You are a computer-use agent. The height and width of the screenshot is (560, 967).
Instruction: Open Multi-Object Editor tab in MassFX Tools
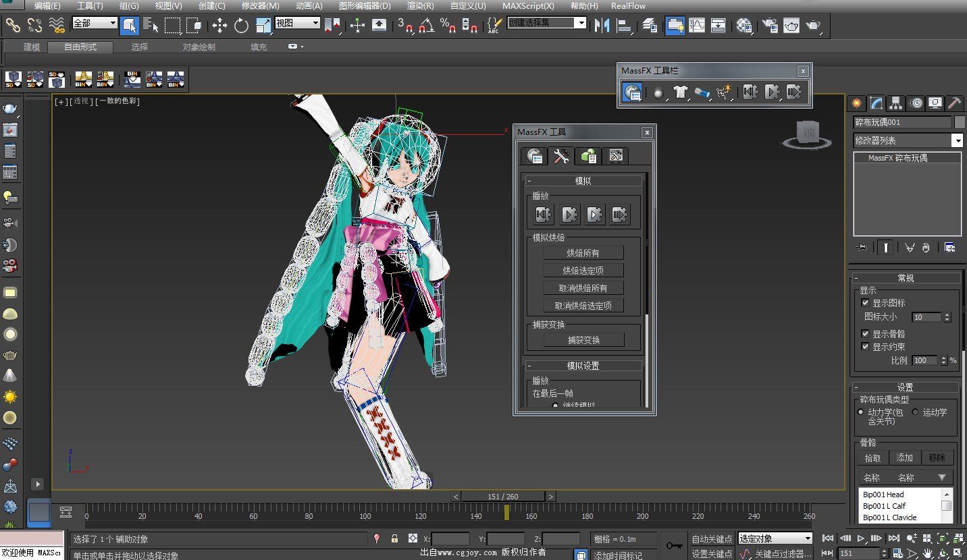pos(589,157)
